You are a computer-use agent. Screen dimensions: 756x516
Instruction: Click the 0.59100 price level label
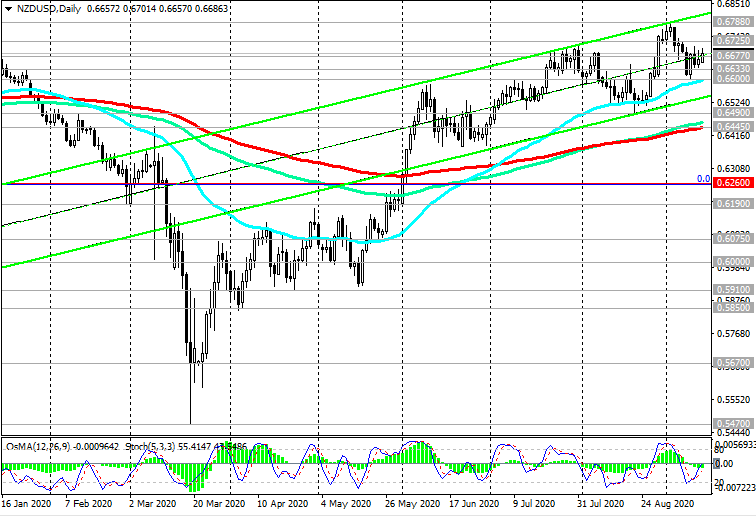[x=733, y=289]
